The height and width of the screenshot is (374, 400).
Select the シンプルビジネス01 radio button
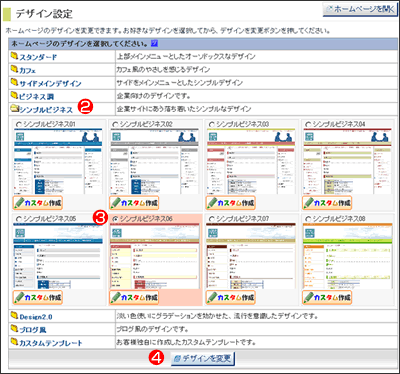tap(19, 124)
